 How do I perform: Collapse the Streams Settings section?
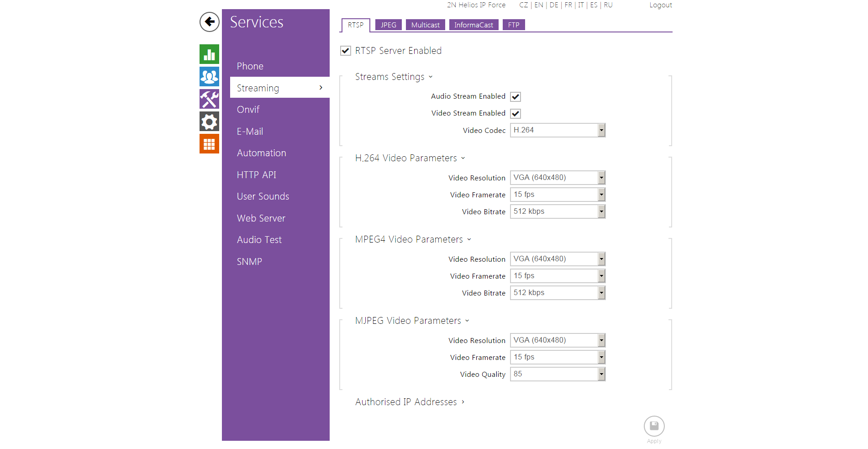tap(394, 77)
